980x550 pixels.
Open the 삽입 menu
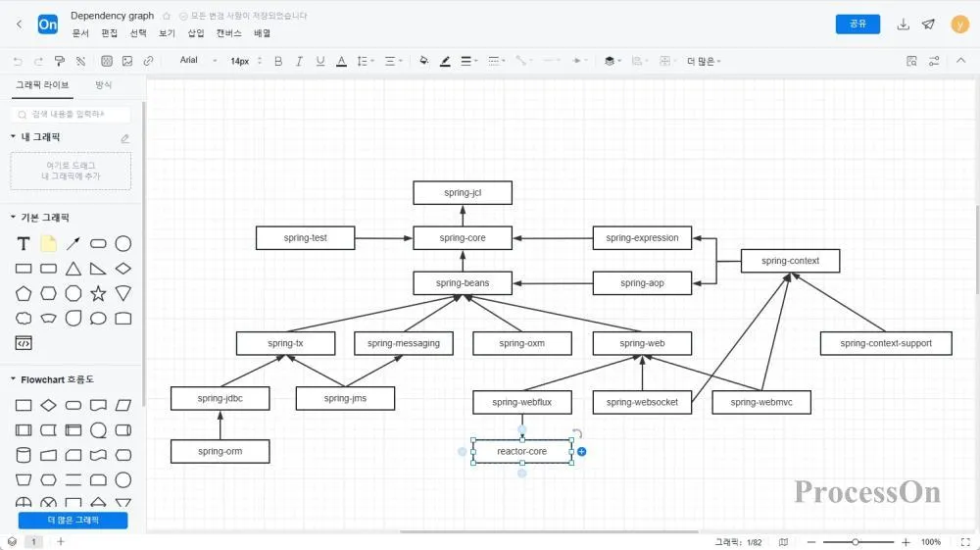coord(196,33)
